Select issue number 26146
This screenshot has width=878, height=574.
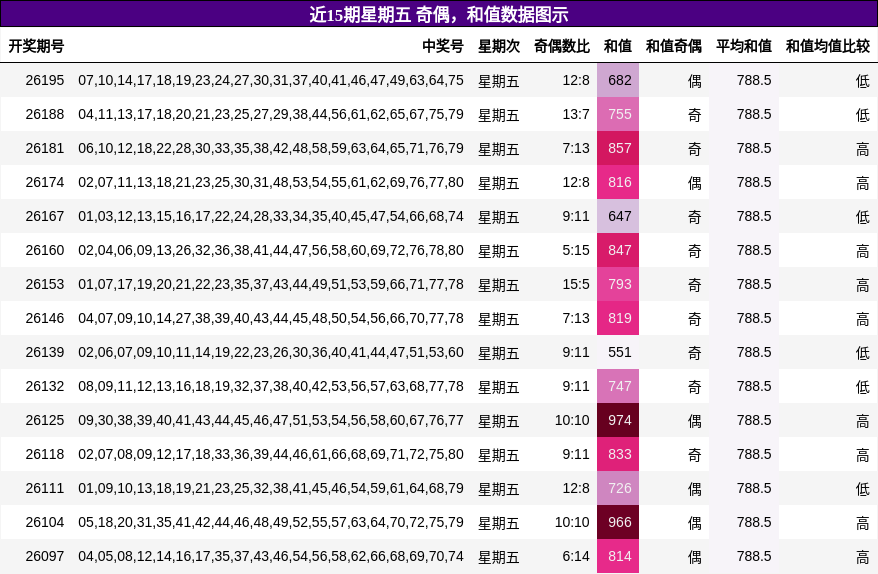[45, 318]
